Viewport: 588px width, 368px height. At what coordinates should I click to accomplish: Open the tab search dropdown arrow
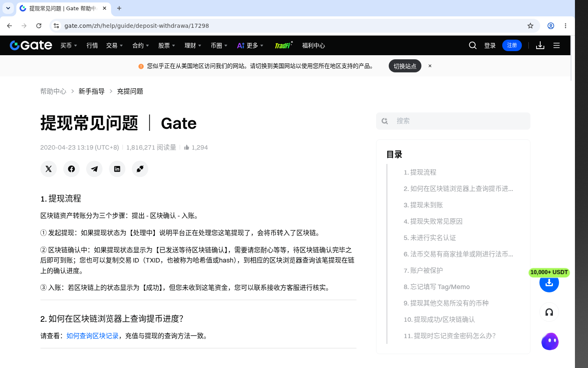coord(8,8)
